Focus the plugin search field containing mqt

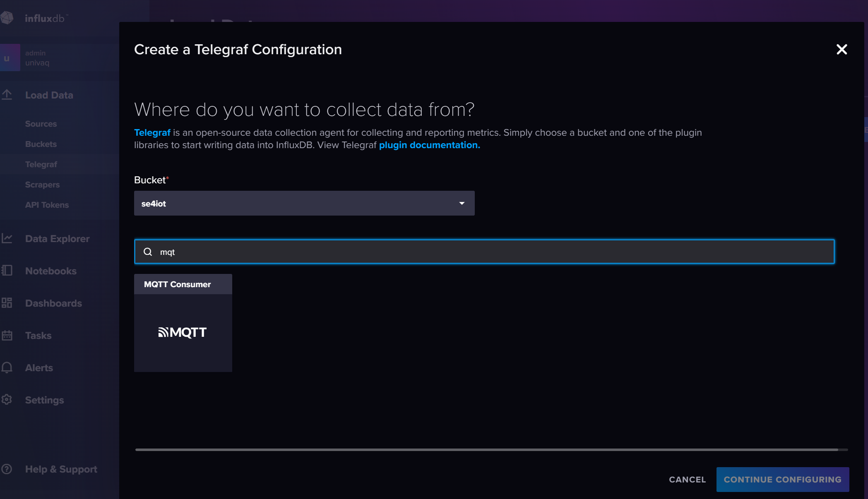[x=484, y=252]
